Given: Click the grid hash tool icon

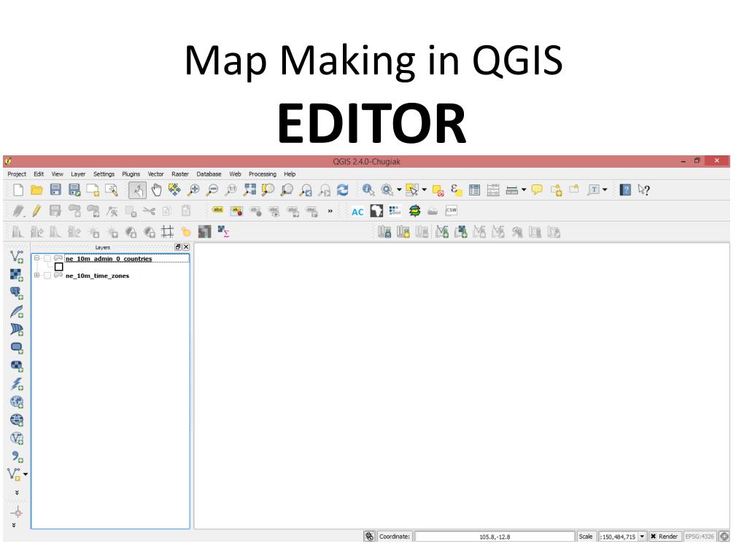Looking at the screenshot, I should click(167, 232).
